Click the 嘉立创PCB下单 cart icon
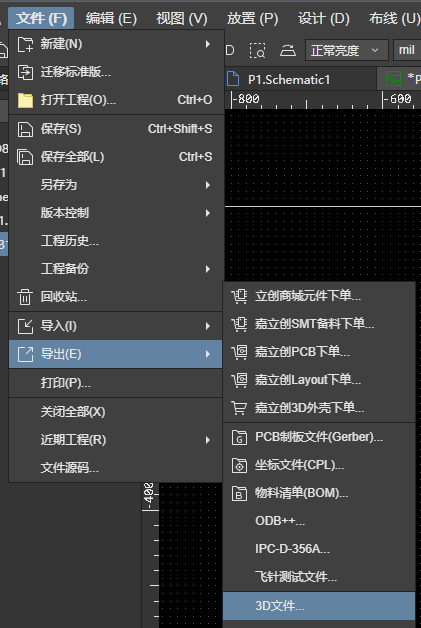This screenshot has width=421, height=628. (240, 352)
